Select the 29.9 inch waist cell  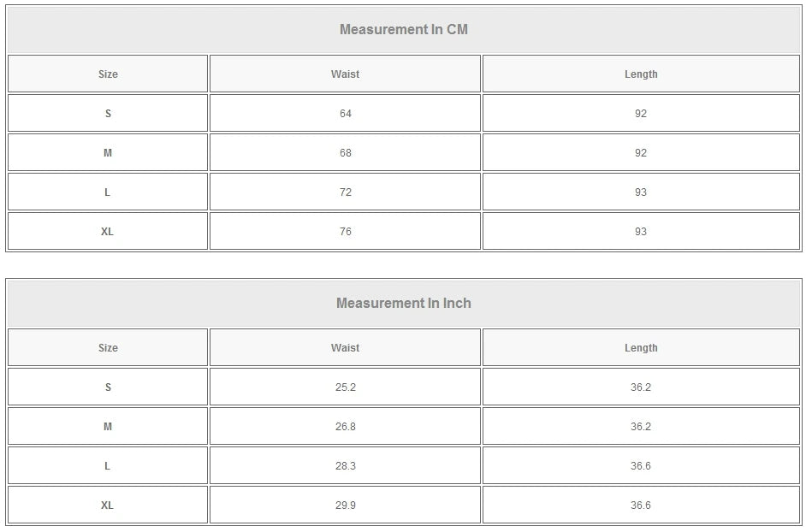(x=345, y=505)
